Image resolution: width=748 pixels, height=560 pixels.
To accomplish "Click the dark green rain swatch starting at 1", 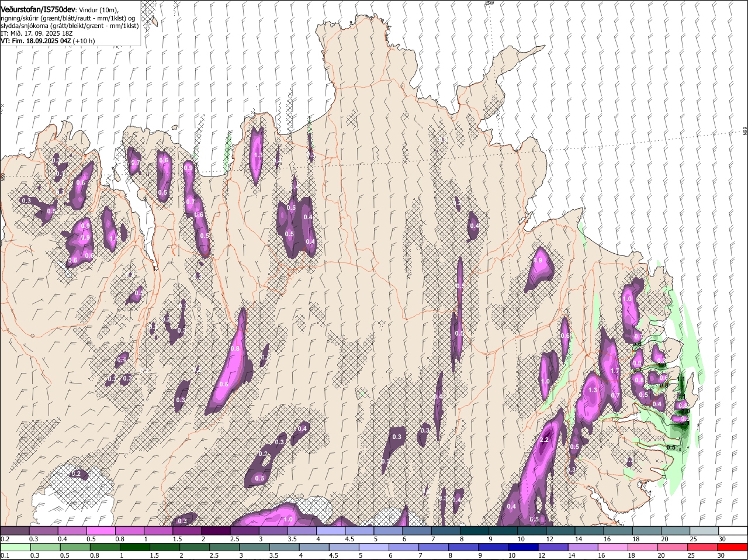I will [135, 548].
